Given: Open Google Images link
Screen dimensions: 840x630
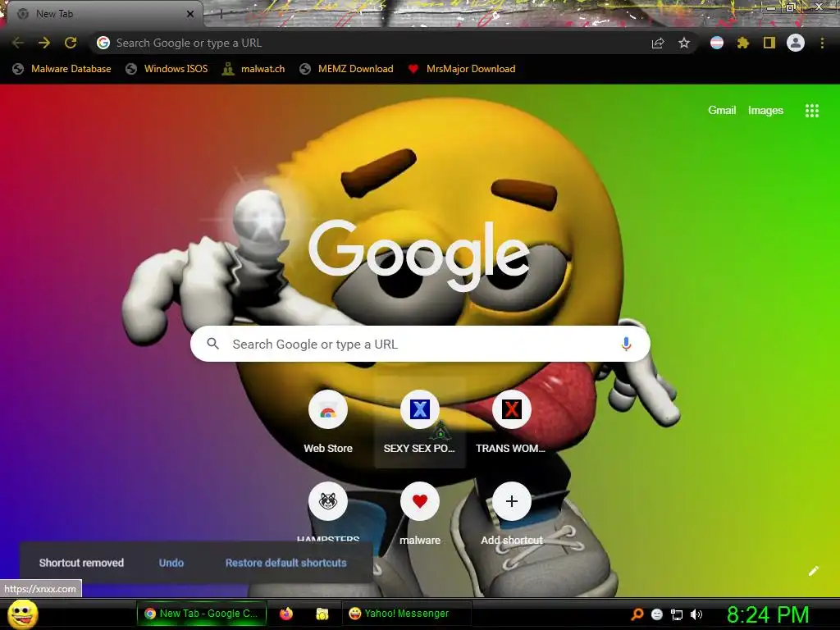Looking at the screenshot, I should [765, 111].
